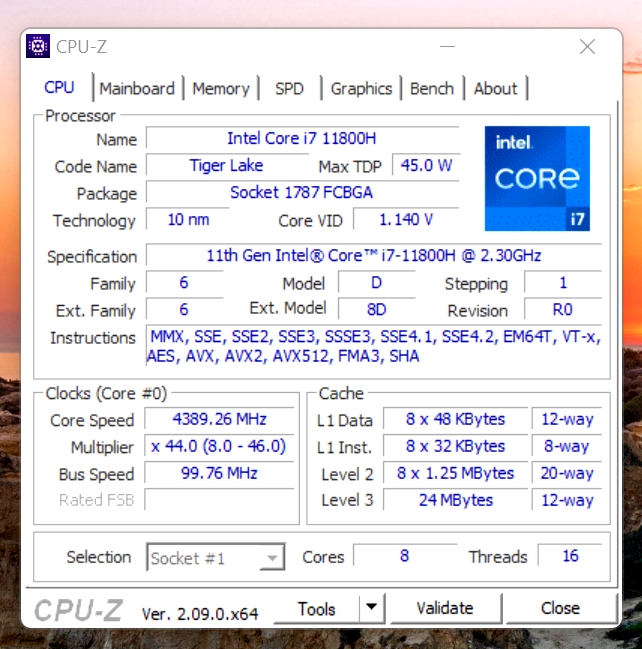Click the version text Ver. 2.09.0.x64

200,614
